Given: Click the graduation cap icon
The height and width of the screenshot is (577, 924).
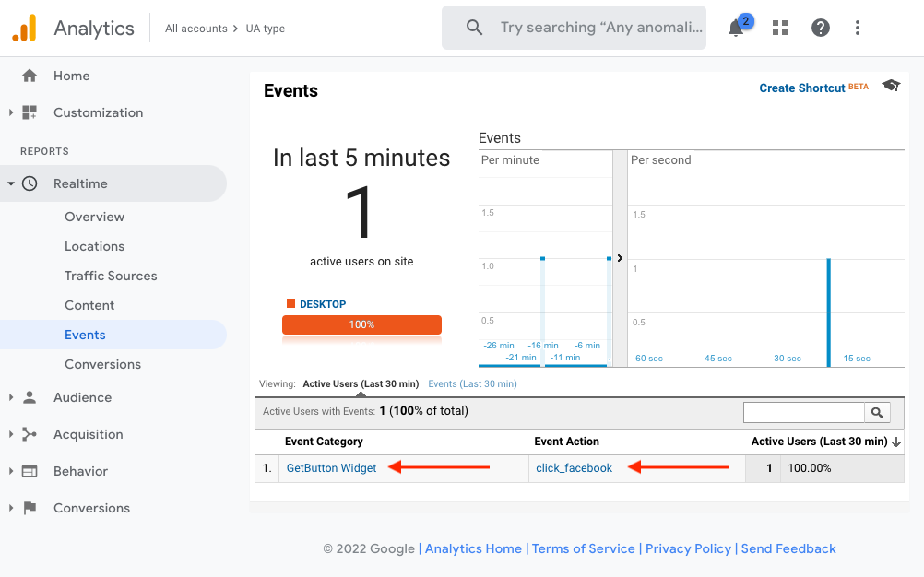Looking at the screenshot, I should pyautogui.click(x=891, y=86).
